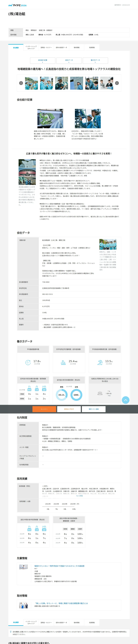Click the clock icon for 平均勤続年数

[x=28, y=362]
